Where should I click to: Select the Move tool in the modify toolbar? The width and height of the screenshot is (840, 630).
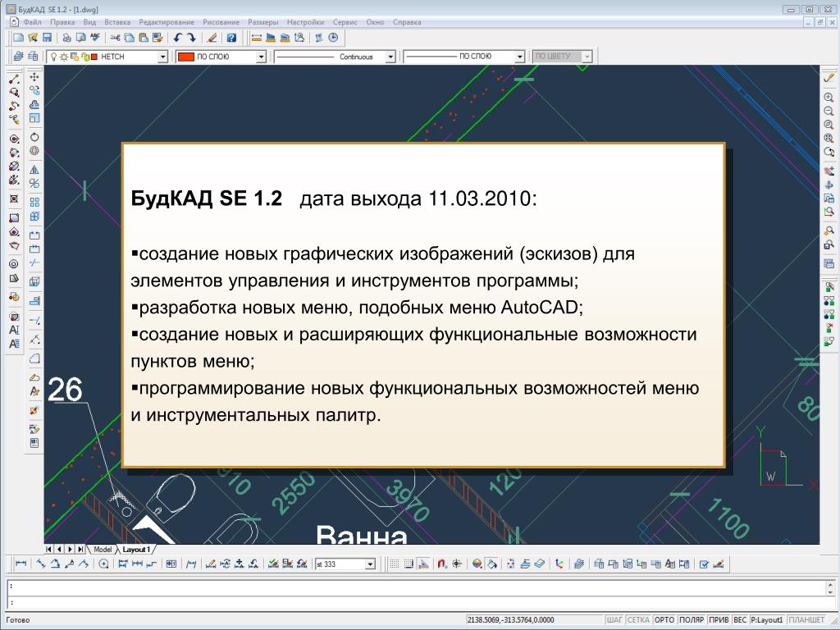34,76
